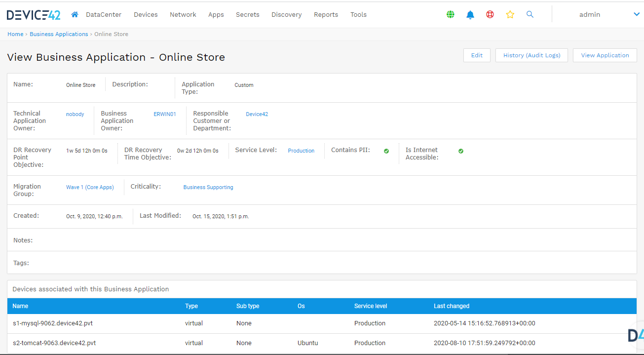644x355 pixels.
Task: Sort devices by Service level column header
Action: (371, 306)
